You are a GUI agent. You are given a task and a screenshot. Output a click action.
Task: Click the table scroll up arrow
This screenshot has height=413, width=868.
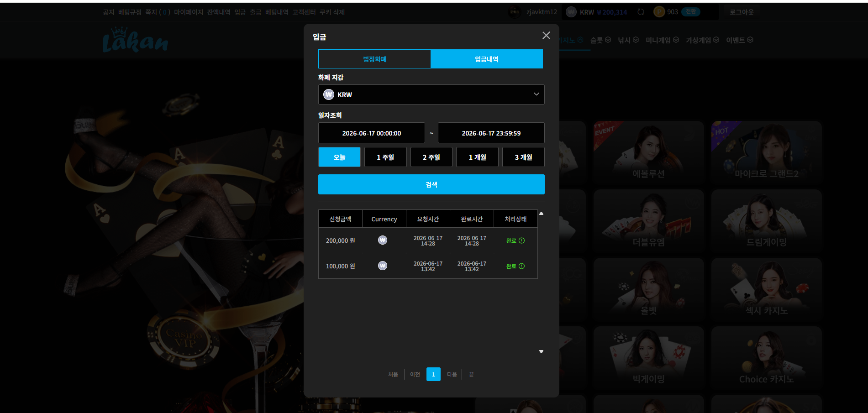(541, 214)
